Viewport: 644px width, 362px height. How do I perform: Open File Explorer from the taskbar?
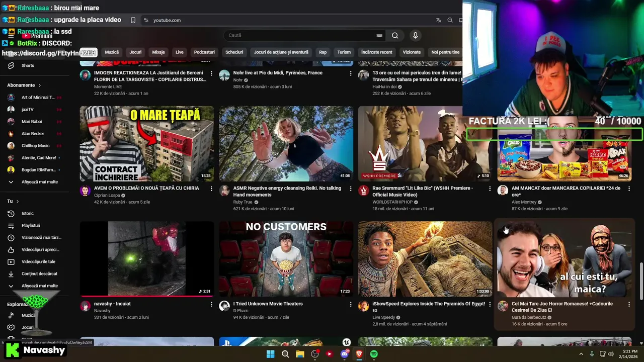pyautogui.click(x=300, y=354)
